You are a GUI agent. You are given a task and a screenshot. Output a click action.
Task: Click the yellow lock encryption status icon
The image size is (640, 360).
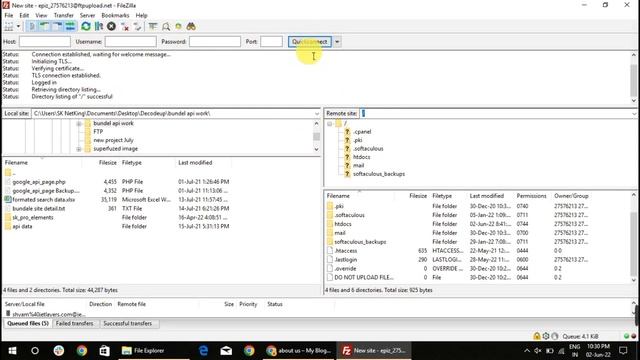537,336
